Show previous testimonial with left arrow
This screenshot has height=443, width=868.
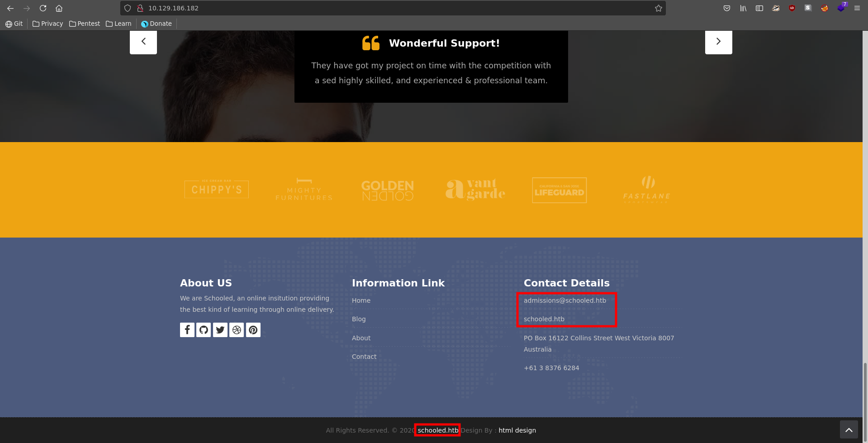click(143, 42)
